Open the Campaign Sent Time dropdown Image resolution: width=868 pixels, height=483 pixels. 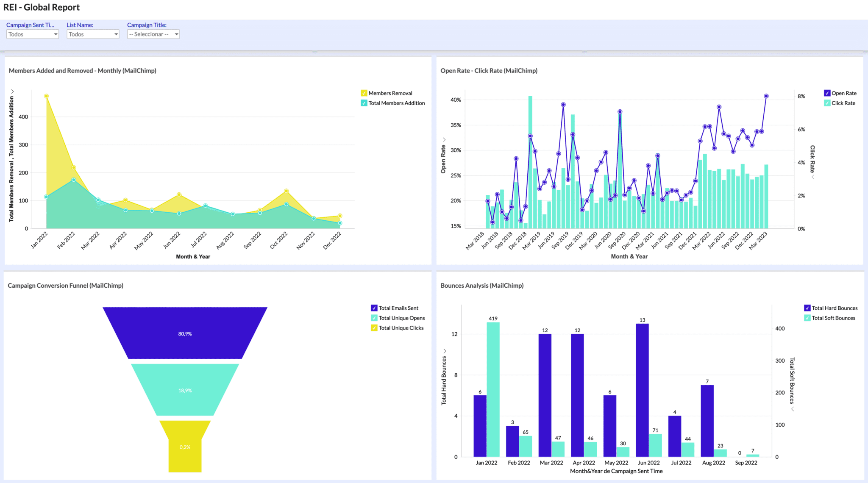tap(33, 34)
